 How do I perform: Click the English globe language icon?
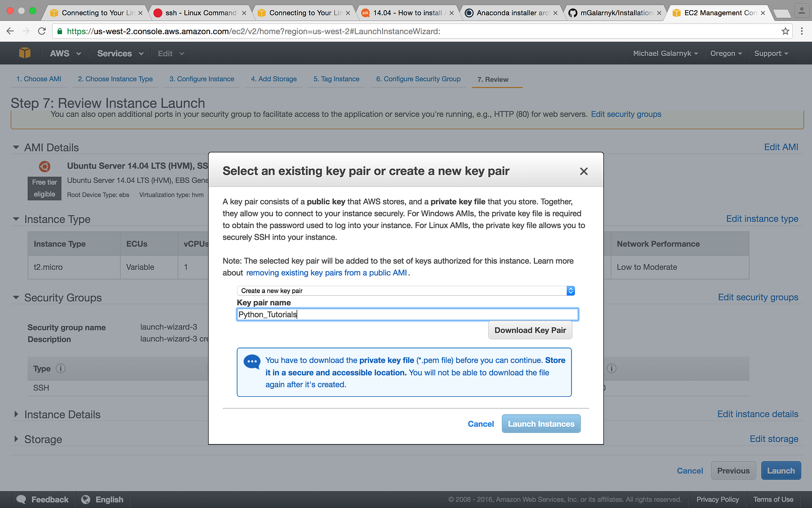click(x=86, y=499)
